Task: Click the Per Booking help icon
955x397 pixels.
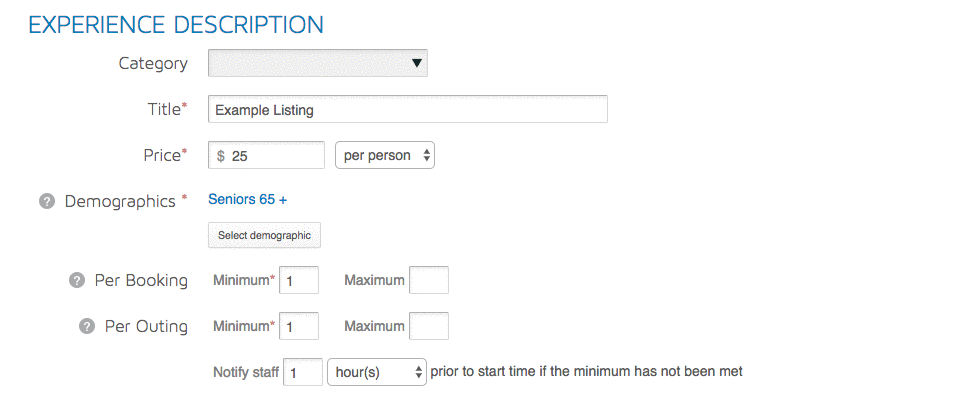Action: [77, 281]
